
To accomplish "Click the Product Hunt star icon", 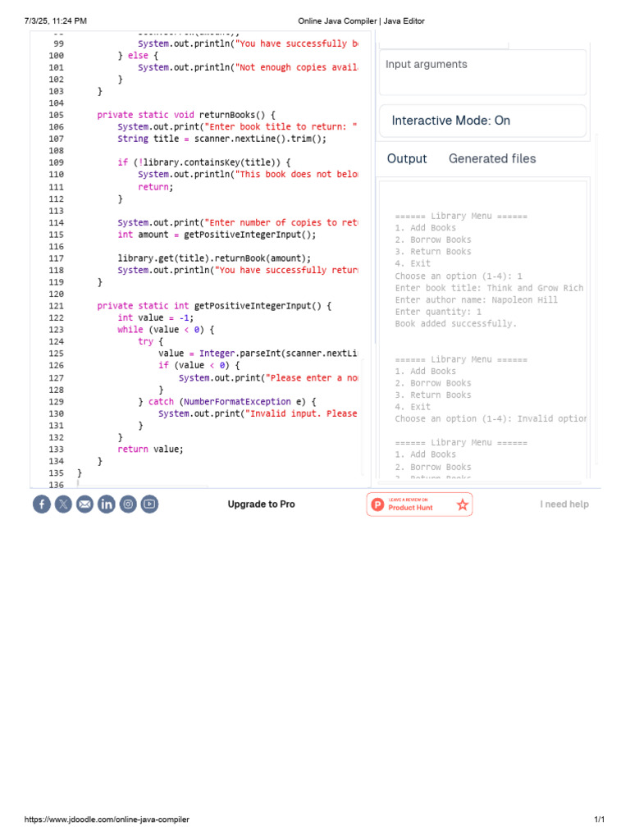I will (x=463, y=504).
